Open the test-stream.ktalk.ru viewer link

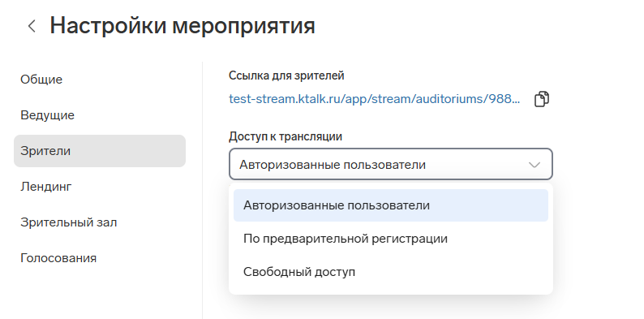tap(374, 99)
